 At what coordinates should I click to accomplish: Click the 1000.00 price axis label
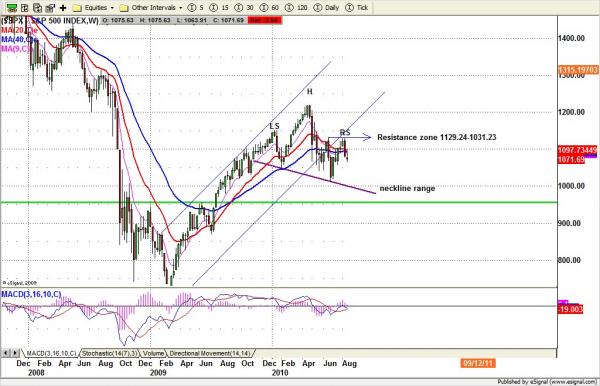571,186
